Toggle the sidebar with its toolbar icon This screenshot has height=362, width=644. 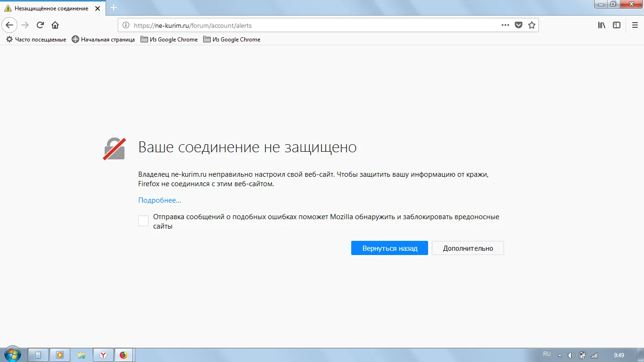[x=617, y=25]
